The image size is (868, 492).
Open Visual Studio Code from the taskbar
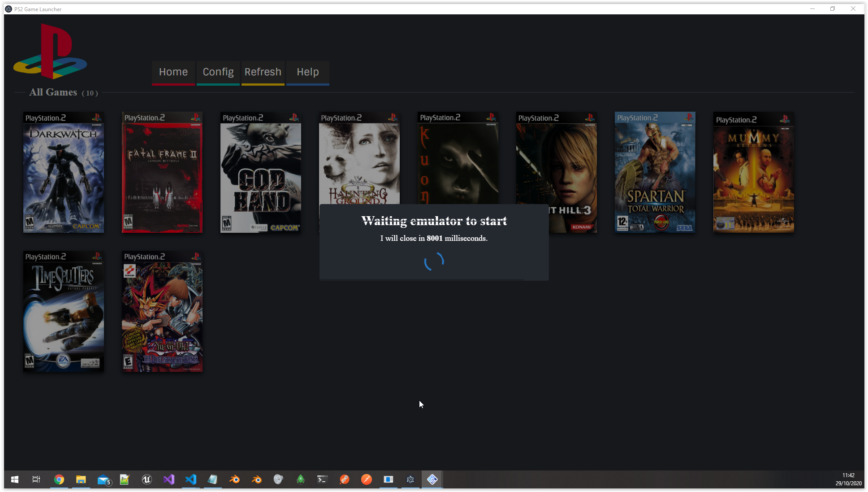point(190,479)
